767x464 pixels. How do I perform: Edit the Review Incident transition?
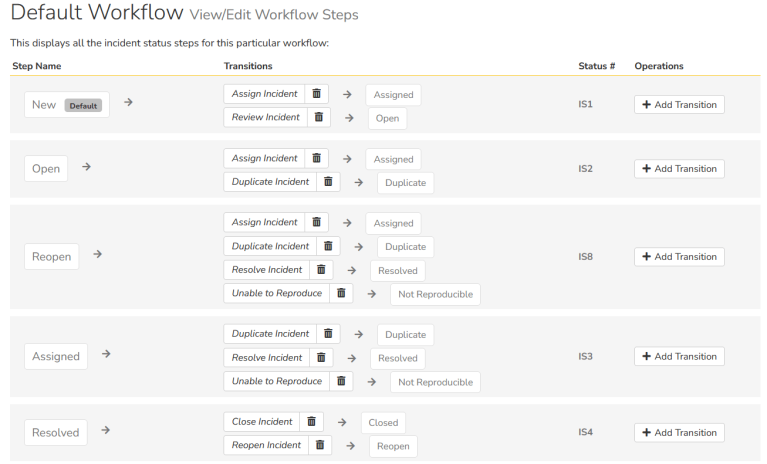266,117
